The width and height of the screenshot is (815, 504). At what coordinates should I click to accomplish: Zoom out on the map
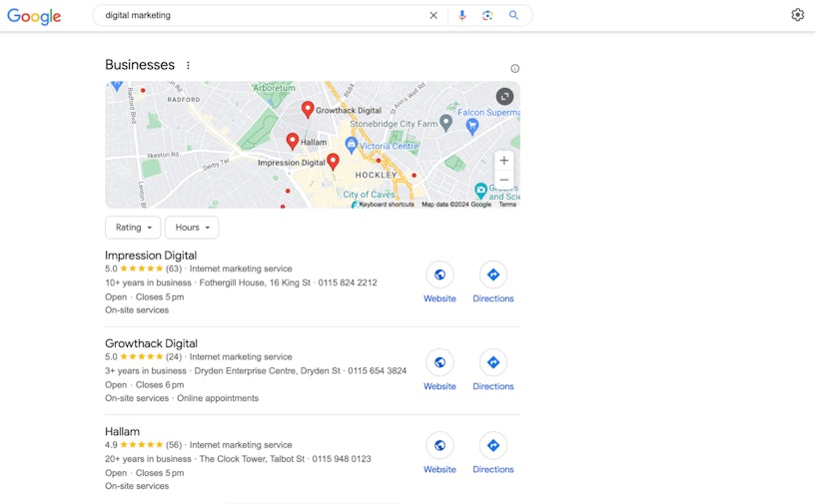pyautogui.click(x=504, y=180)
